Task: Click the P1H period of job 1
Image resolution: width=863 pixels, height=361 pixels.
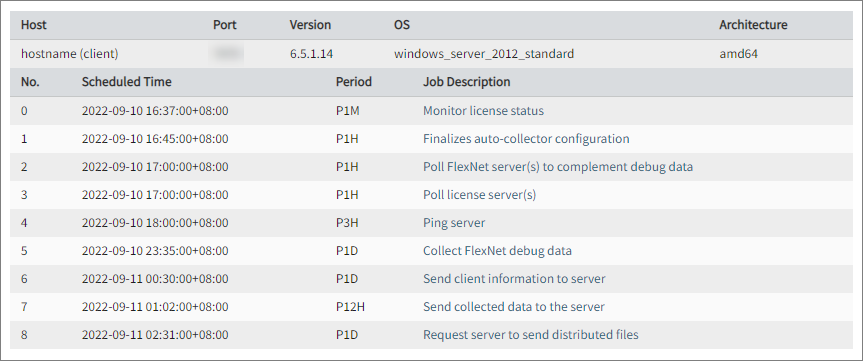Action: click(x=347, y=139)
